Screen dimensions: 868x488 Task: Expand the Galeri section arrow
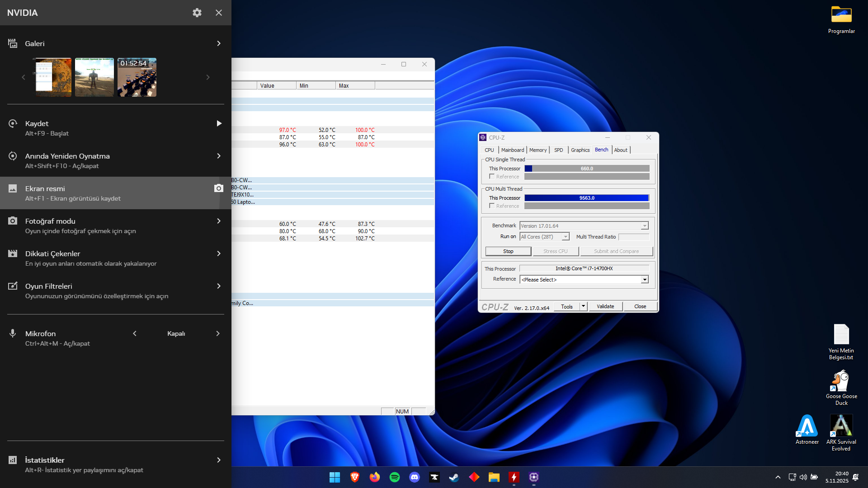[x=219, y=43]
